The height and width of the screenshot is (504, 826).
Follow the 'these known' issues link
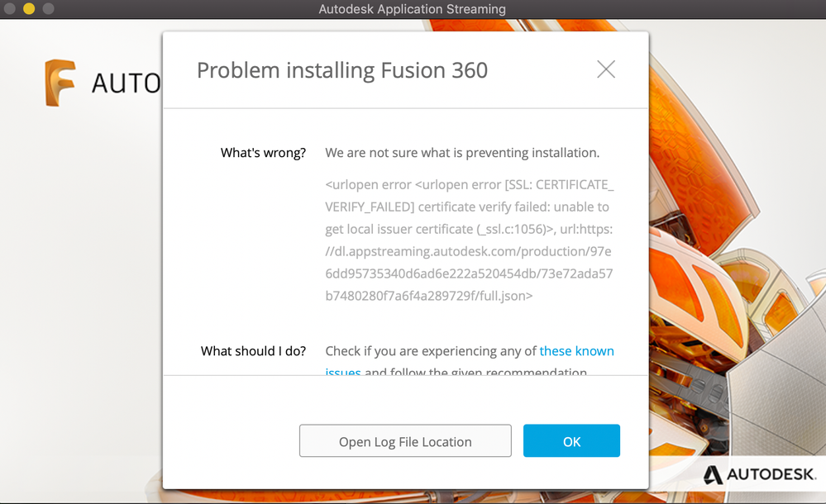(576, 351)
